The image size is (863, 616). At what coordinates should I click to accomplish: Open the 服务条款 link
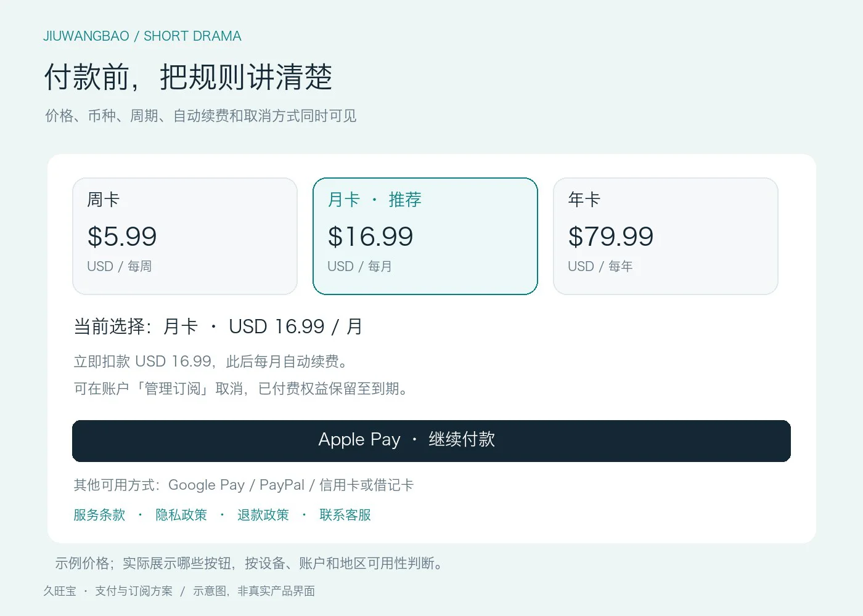[x=99, y=515]
